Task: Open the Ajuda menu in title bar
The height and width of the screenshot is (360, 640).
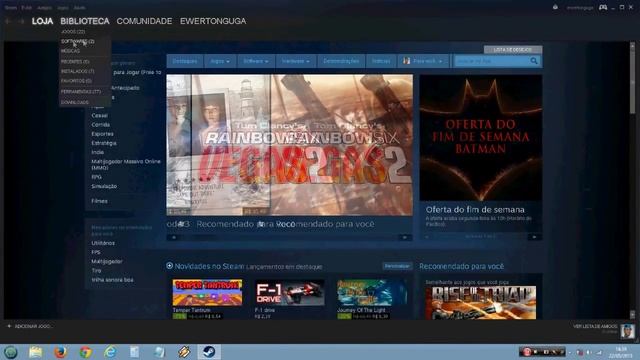Action: (79, 8)
